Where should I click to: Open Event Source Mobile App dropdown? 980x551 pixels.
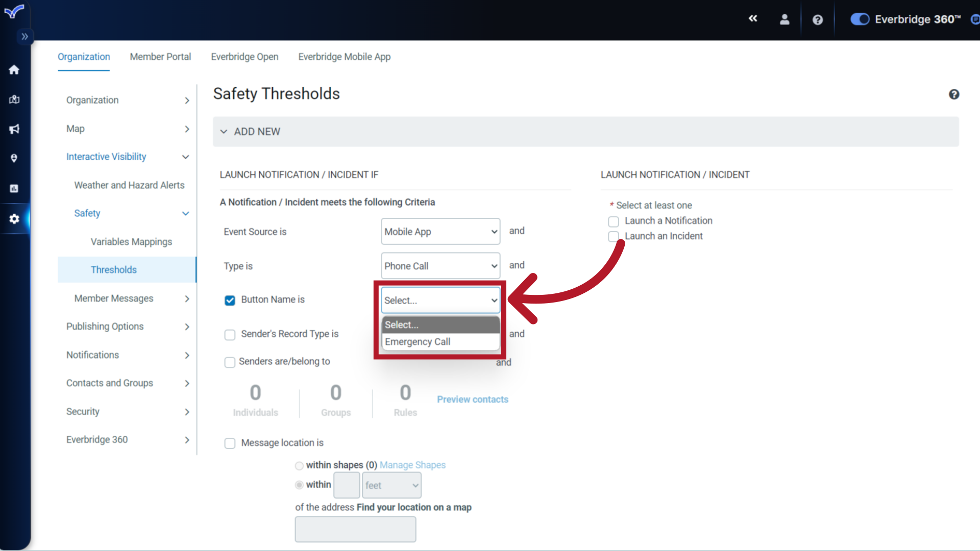click(440, 232)
